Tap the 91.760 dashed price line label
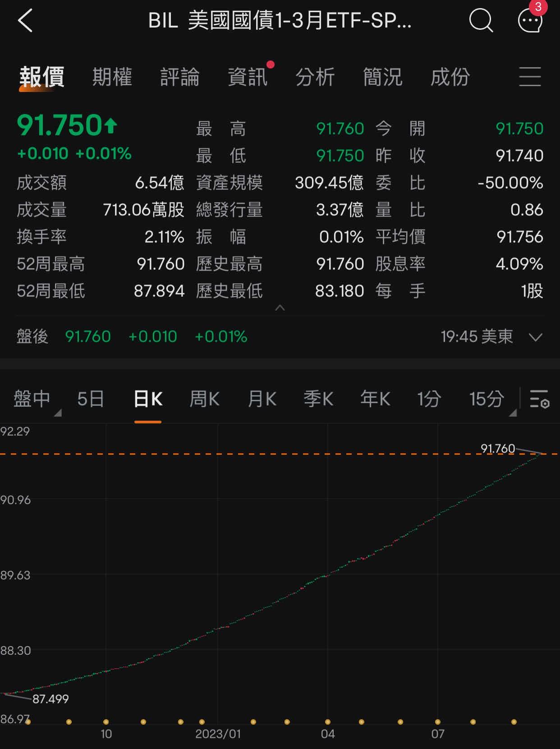Screen dimensions: 560x749 coord(497,448)
